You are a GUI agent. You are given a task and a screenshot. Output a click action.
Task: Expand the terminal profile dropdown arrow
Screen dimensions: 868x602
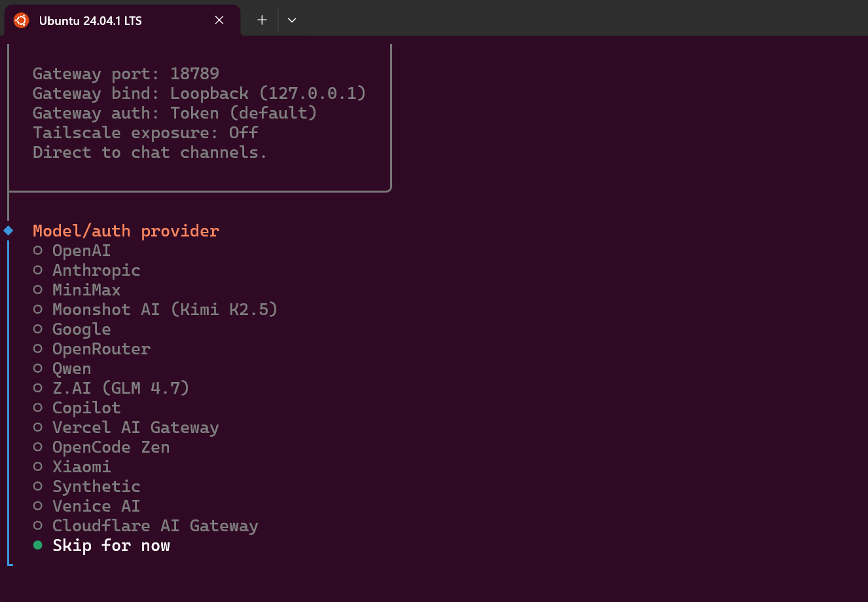[292, 20]
